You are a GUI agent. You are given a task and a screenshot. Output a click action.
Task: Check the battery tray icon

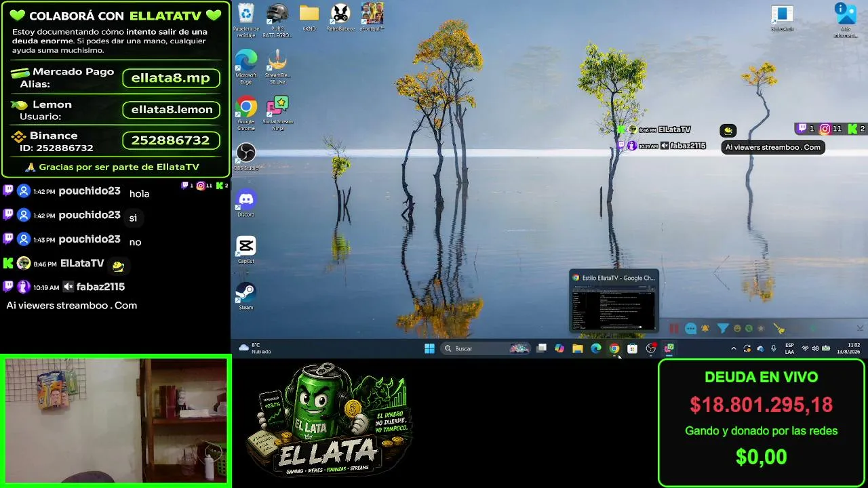tap(827, 348)
